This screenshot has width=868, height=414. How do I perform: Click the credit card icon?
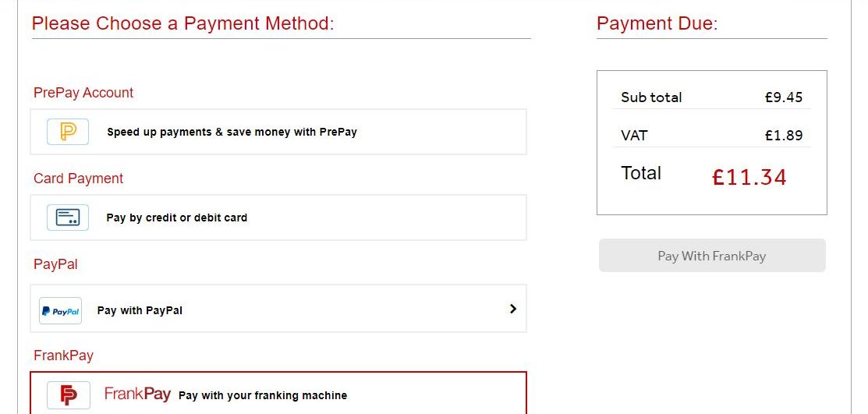click(68, 218)
